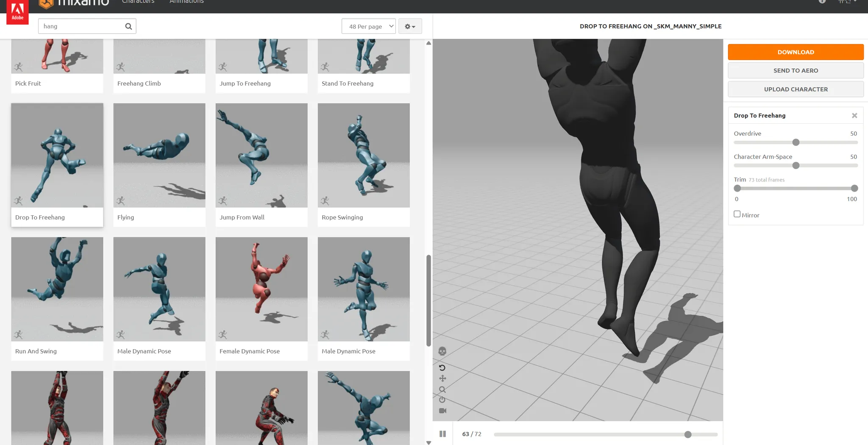
Task: Open the Animations tab
Action: pyautogui.click(x=186, y=2)
